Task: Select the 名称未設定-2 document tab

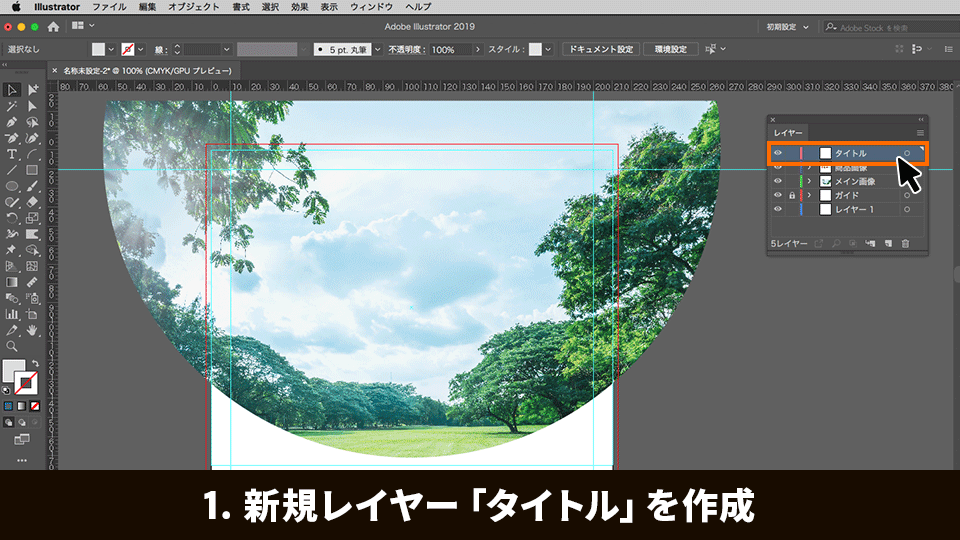Action: (x=148, y=71)
